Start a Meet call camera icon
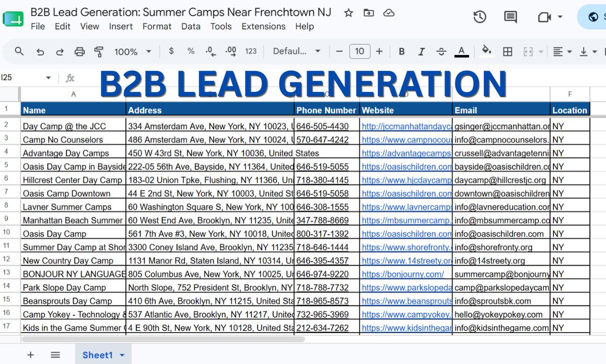 [544, 17]
